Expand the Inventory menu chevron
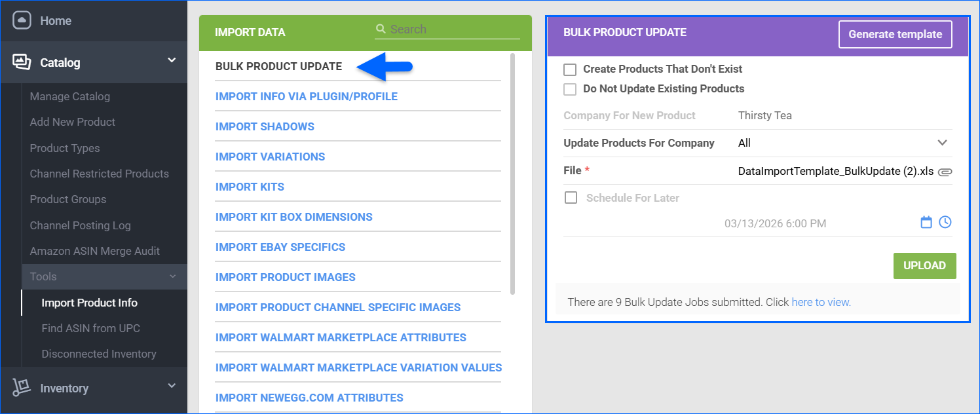Screen dimensions: 980x414 click(172, 386)
